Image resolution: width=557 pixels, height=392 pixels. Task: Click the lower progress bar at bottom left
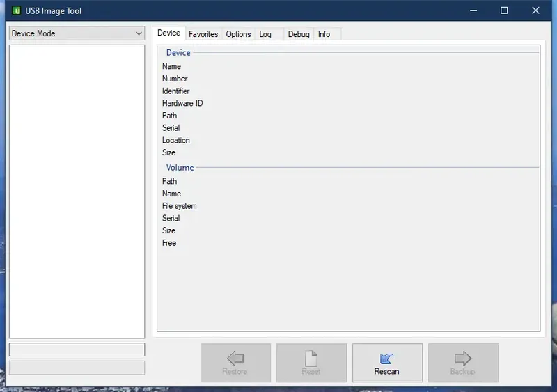point(77,368)
